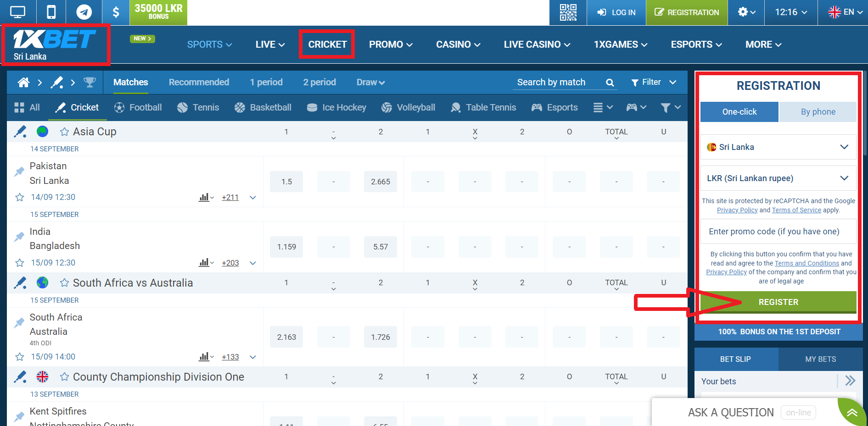Screen dimensions: 868x426
Task: Open the TOTAL dropdown in Asia Cup header
Action: coord(616,133)
